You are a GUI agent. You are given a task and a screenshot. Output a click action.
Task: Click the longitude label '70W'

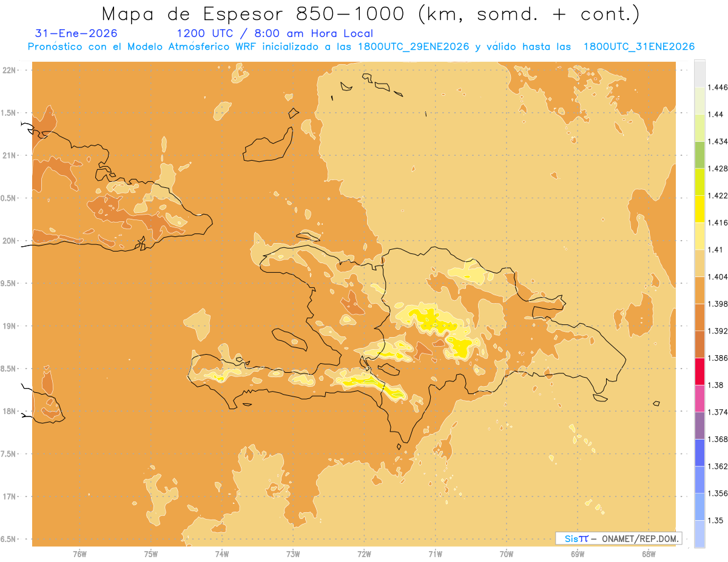(507, 554)
